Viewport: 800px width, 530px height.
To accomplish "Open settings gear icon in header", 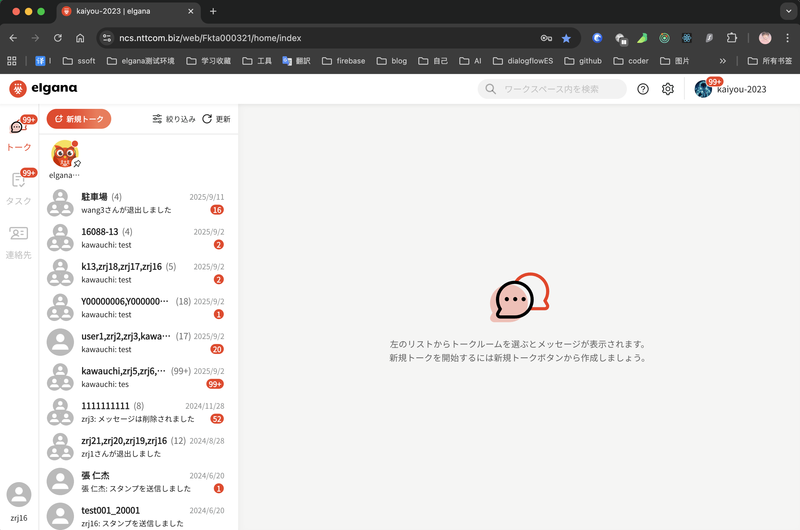I will coord(668,89).
